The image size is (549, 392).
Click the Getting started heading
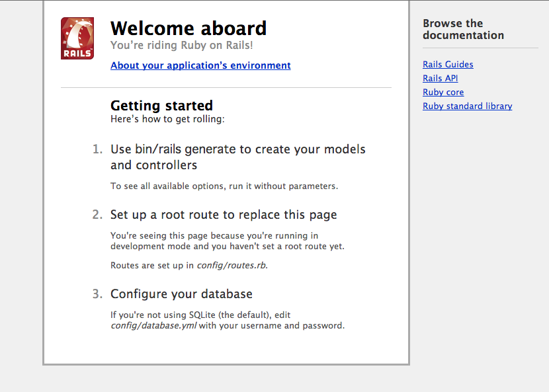[161, 106]
